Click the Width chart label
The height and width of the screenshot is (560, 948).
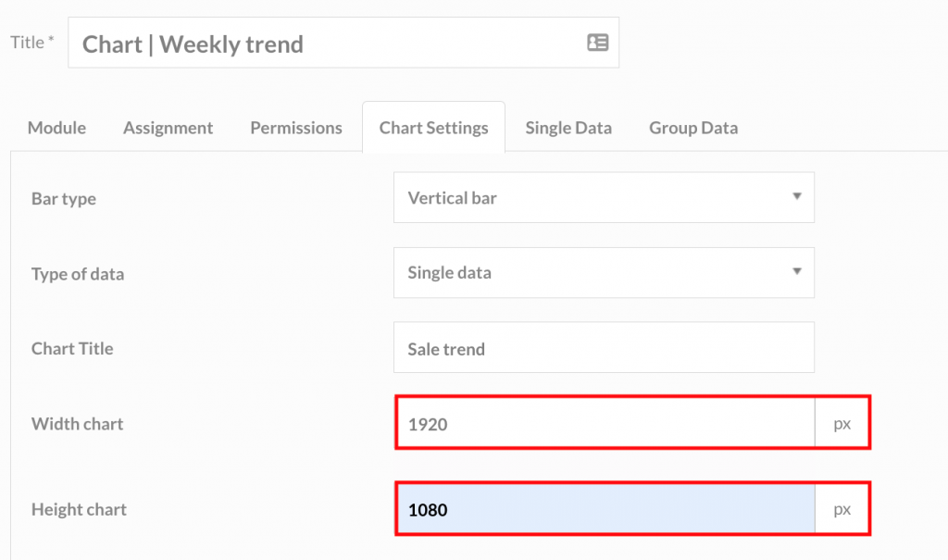(x=78, y=423)
